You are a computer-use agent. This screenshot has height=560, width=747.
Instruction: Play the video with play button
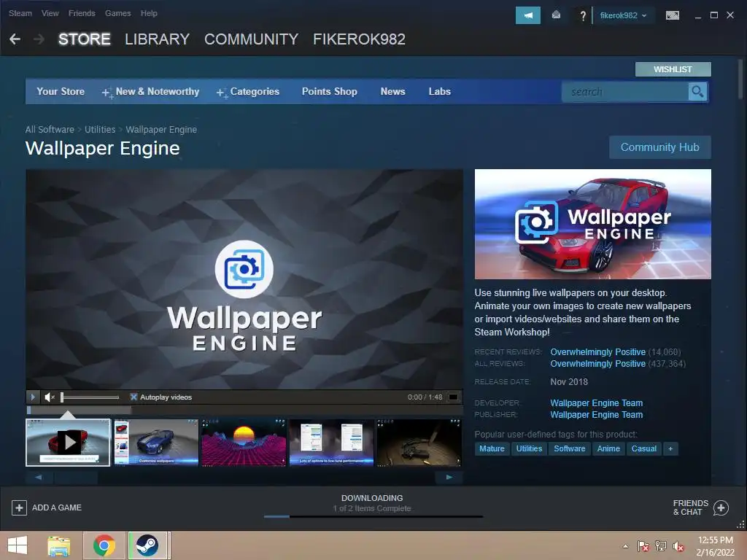tap(32, 397)
